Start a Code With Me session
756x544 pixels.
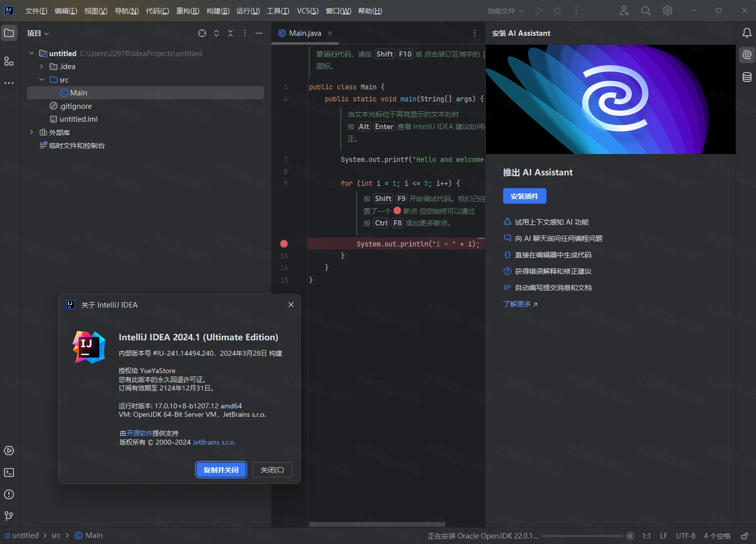tap(623, 10)
